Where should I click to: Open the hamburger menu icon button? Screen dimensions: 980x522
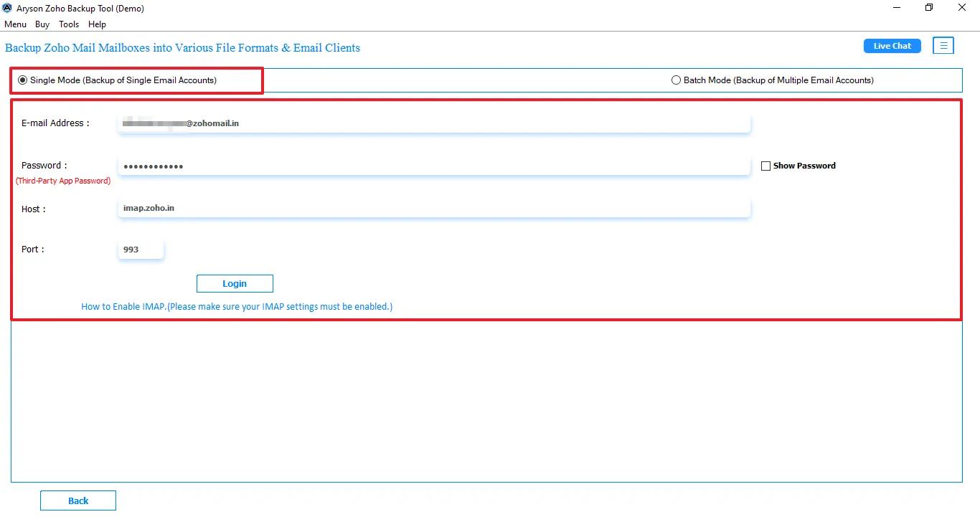[943, 46]
